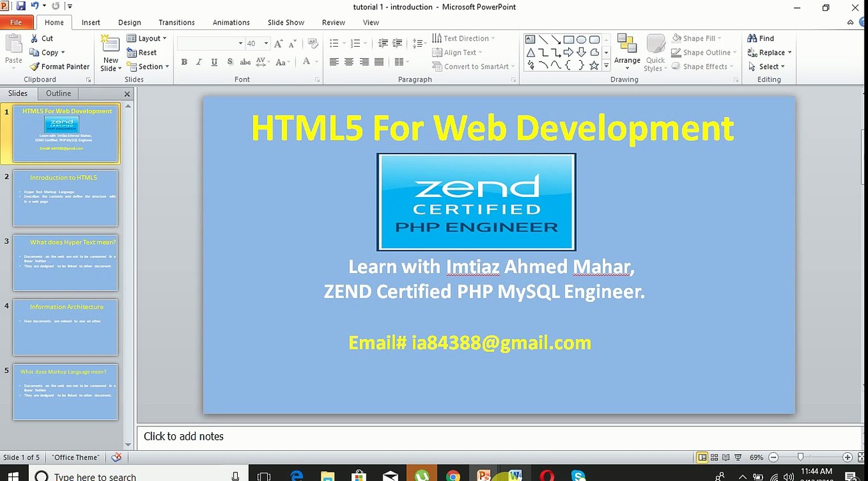Open the Animations tab

[231, 22]
